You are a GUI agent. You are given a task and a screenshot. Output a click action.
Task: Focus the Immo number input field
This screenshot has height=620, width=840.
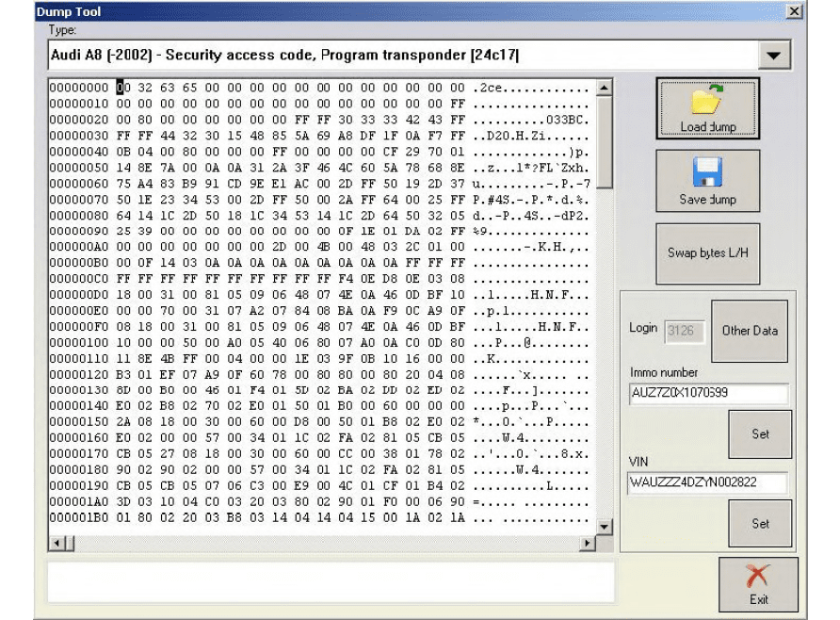[x=707, y=395]
